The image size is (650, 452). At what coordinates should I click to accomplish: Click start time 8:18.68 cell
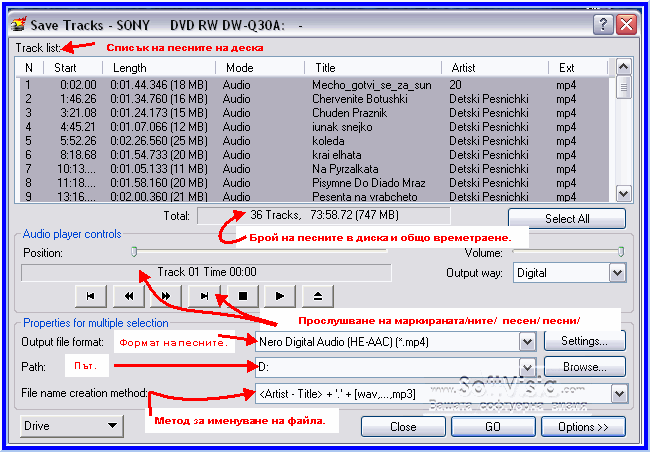tap(78, 155)
